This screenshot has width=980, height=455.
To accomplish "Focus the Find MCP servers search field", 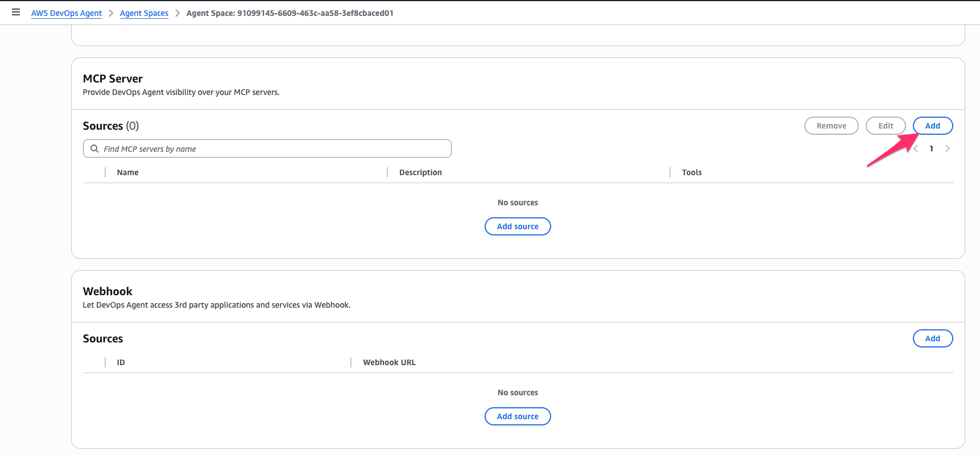I will tap(273, 149).
